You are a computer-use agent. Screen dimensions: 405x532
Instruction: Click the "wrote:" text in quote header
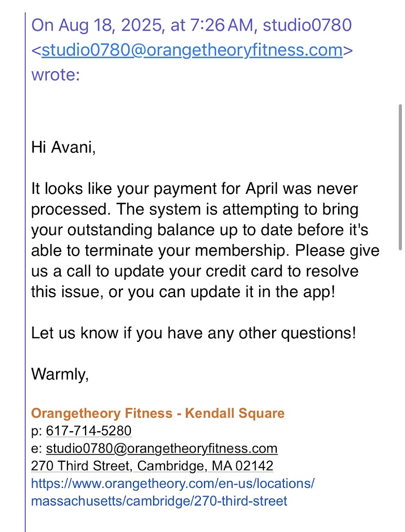[56, 74]
